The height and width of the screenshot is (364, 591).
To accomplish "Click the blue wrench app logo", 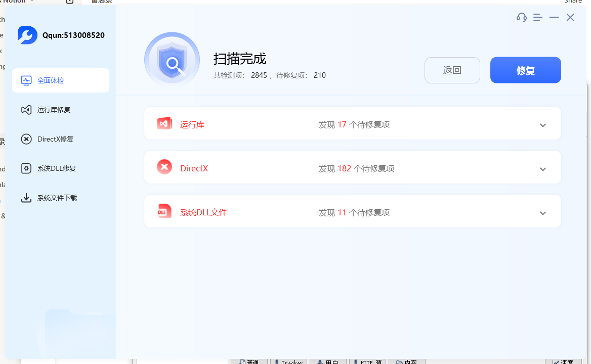I will click(27, 35).
